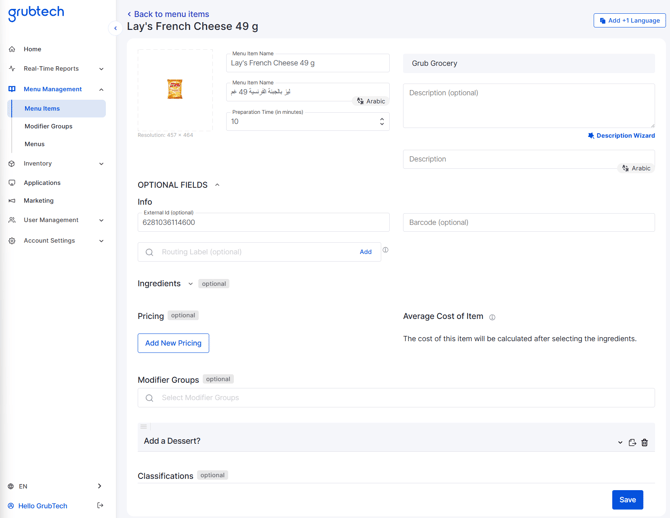
Task: Expand the Ingredients section chevron
Action: click(191, 284)
